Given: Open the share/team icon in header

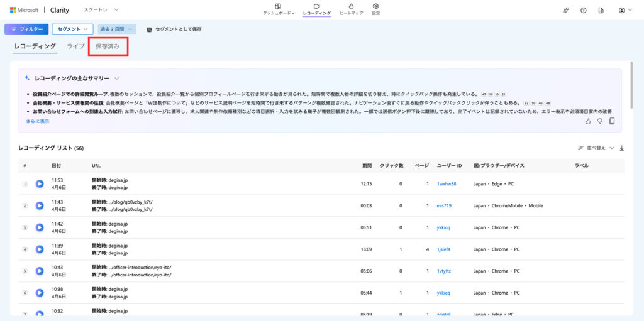Looking at the screenshot, I should (x=565, y=10).
